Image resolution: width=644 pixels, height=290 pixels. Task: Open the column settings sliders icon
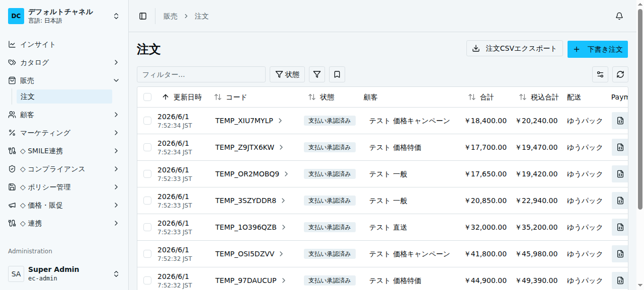point(600,74)
